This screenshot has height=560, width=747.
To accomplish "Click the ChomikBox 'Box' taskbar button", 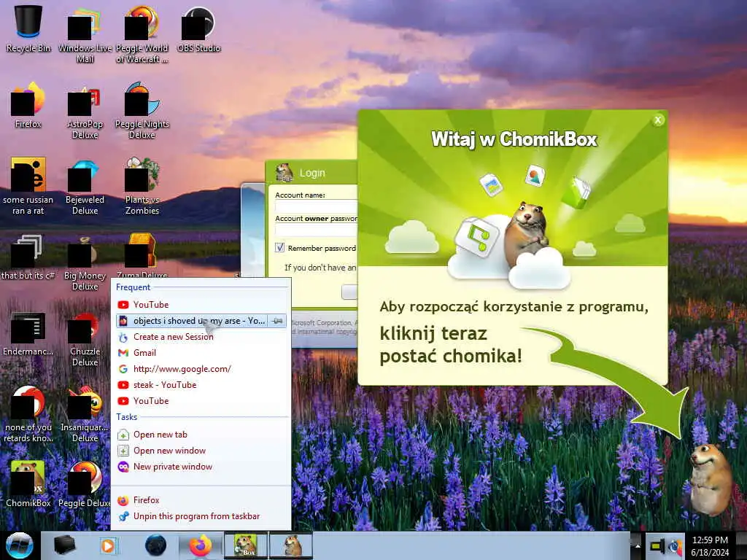I will [x=246, y=545].
